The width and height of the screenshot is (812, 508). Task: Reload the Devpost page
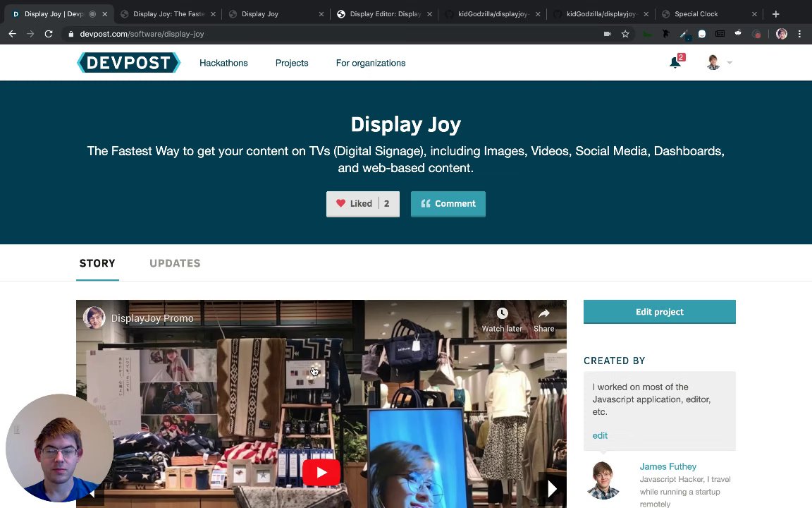click(x=49, y=34)
